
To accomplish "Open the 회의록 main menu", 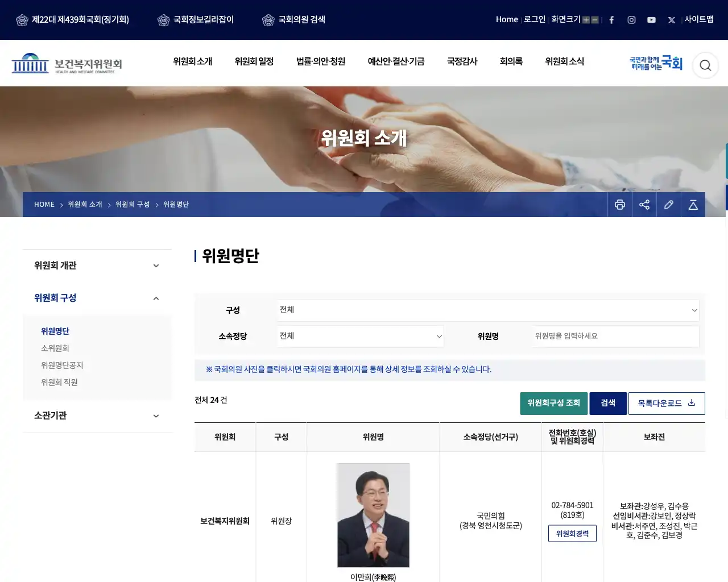I will [511, 61].
